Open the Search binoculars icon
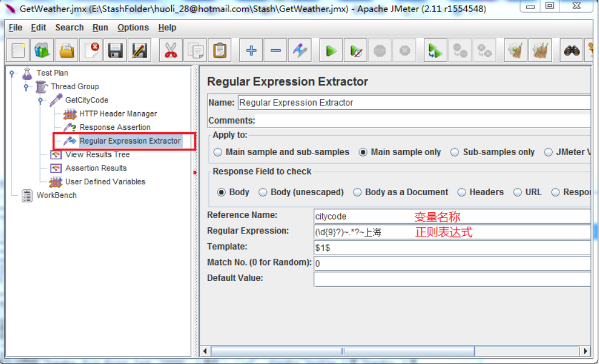 (572, 50)
